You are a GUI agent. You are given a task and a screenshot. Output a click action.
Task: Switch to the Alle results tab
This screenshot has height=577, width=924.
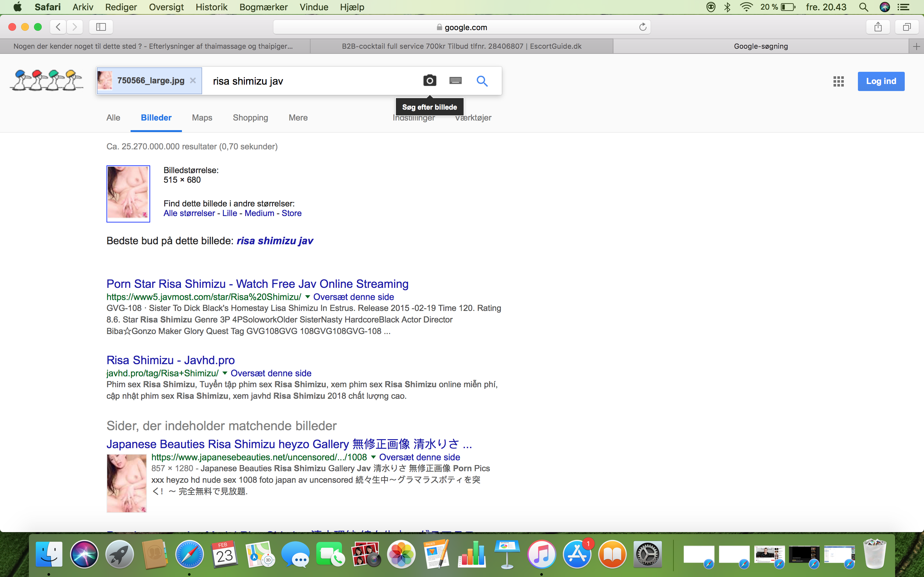click(113, 118)
